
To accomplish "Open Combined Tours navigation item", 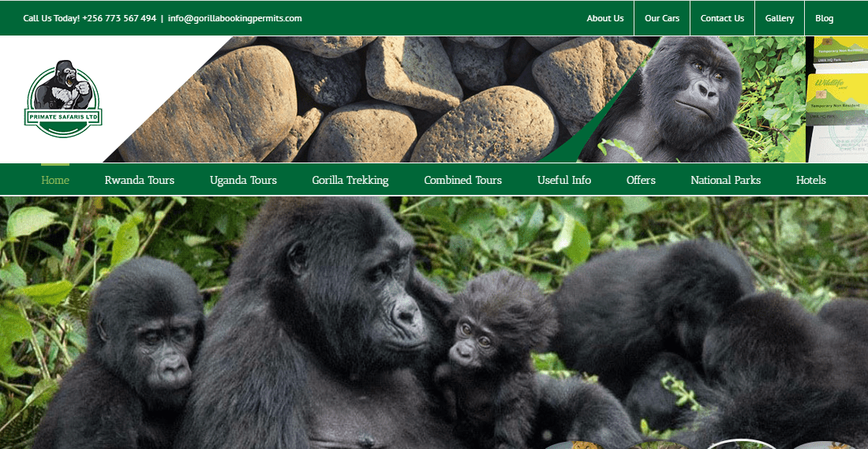I will click(x=462, y=180).
